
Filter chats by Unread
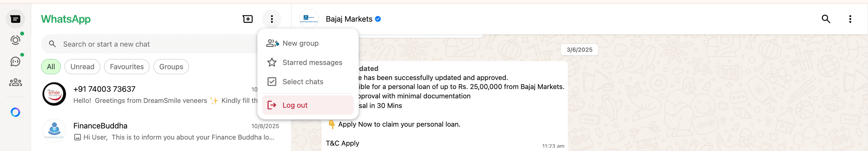pyautogui.click(x=82, y=66)
